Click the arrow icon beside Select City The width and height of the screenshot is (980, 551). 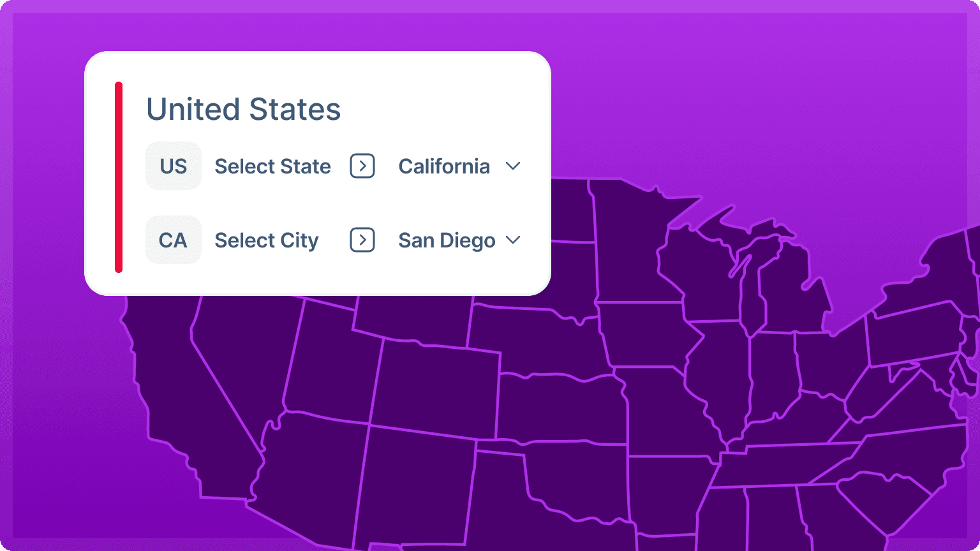(362, 240)
